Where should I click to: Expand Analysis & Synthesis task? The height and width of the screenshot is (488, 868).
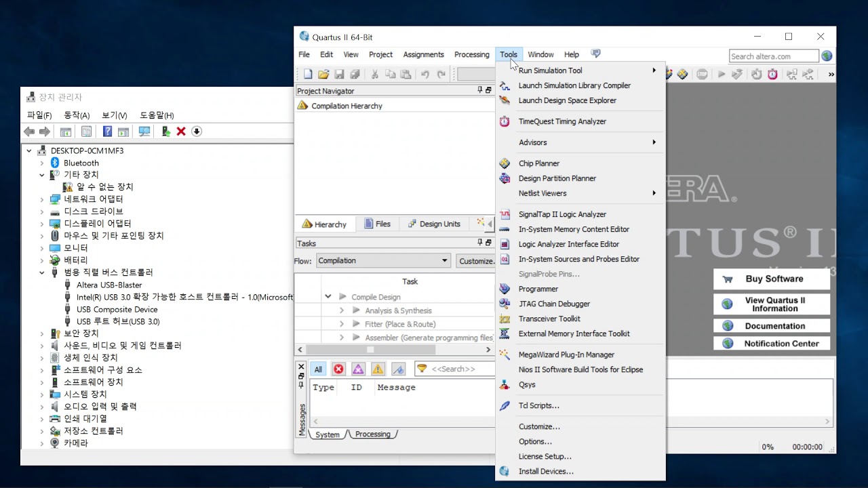click(x=342, y=310)
